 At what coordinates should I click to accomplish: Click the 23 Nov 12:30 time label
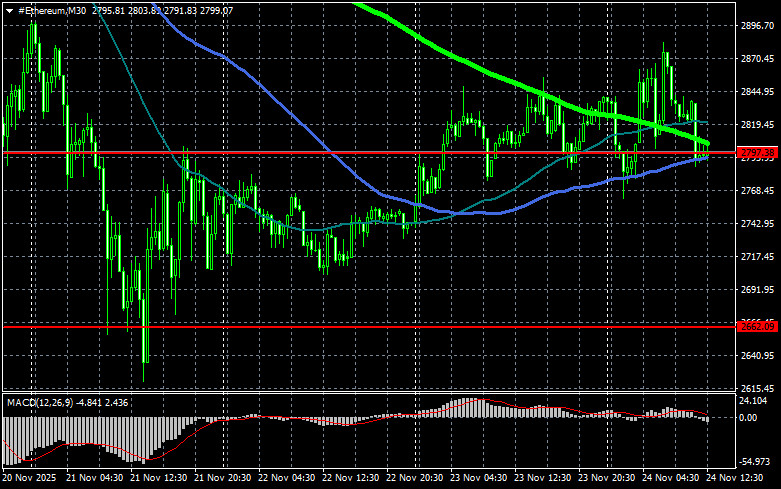pos(542,478)
